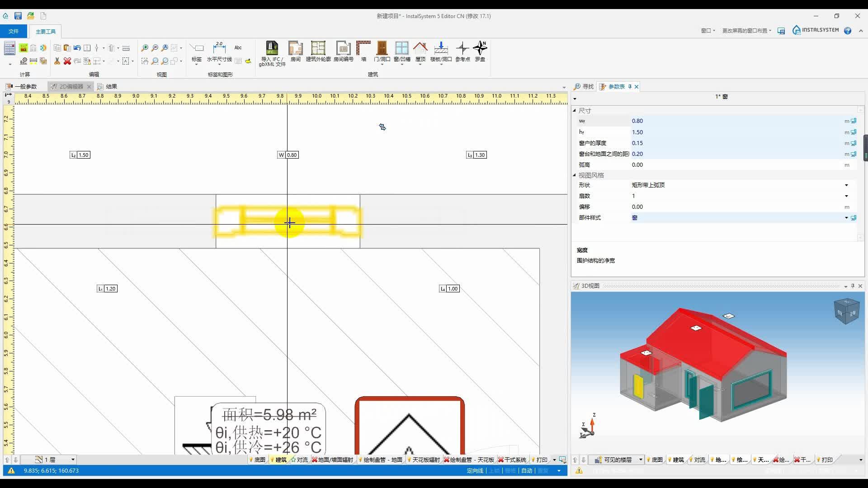
Task: Click the Abc text tool
Action: 238,47
